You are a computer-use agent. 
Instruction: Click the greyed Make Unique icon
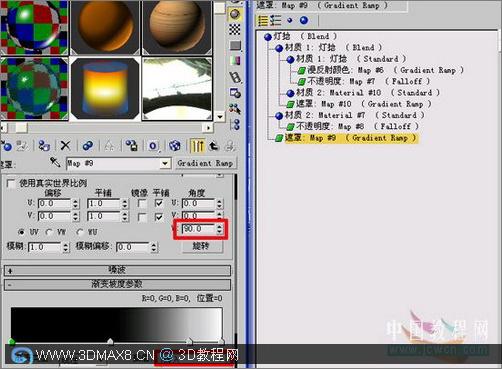point(109,146)
